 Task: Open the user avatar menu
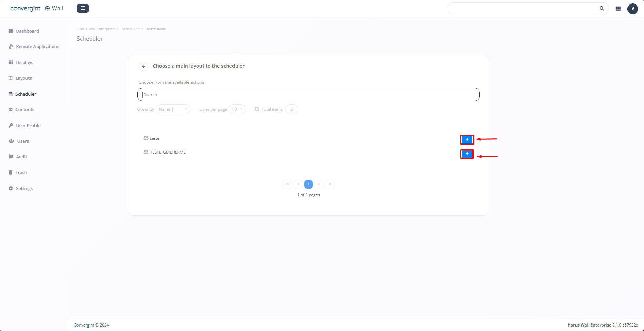point(633,9)
